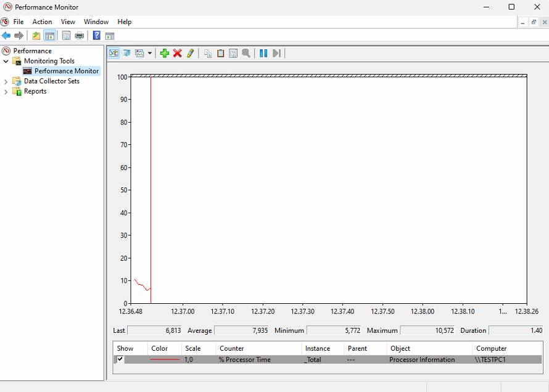Open the Change graph type dropdown arrow
This screenshot has height=392, width=549.
pos(150,54)
